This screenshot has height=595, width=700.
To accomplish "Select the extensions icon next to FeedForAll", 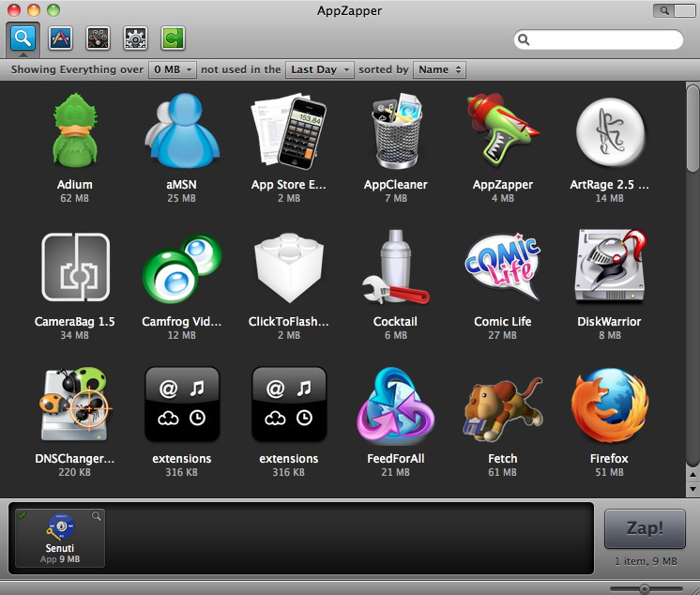I will [289, 404].
